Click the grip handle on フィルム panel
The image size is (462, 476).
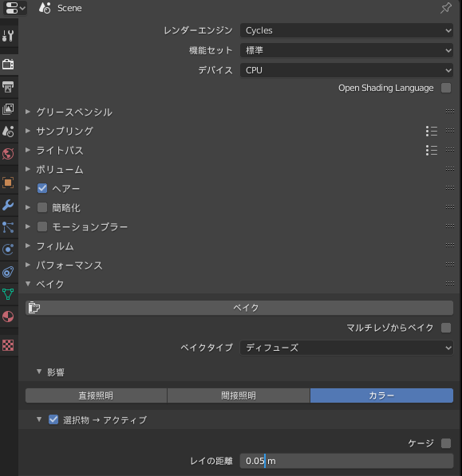click(450, 246)
